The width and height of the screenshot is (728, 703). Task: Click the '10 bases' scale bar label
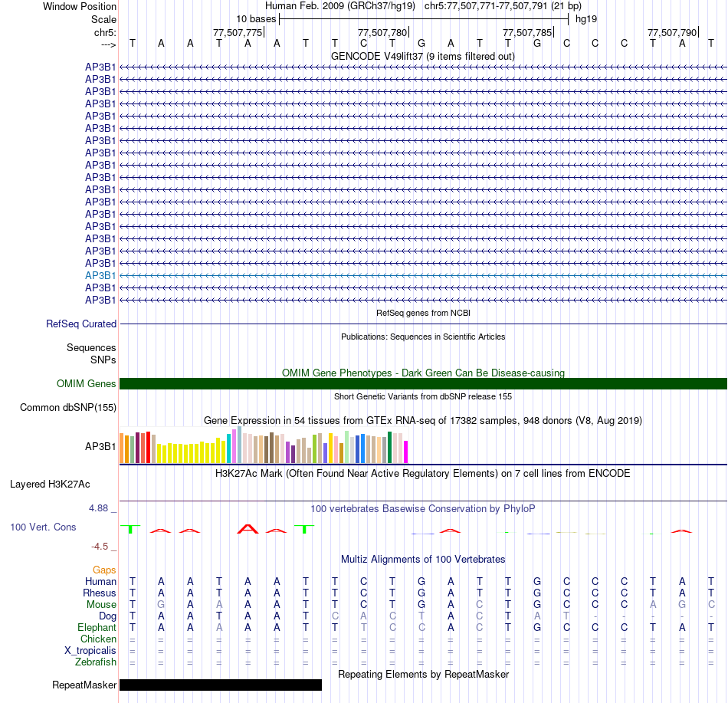coord(256,19)
